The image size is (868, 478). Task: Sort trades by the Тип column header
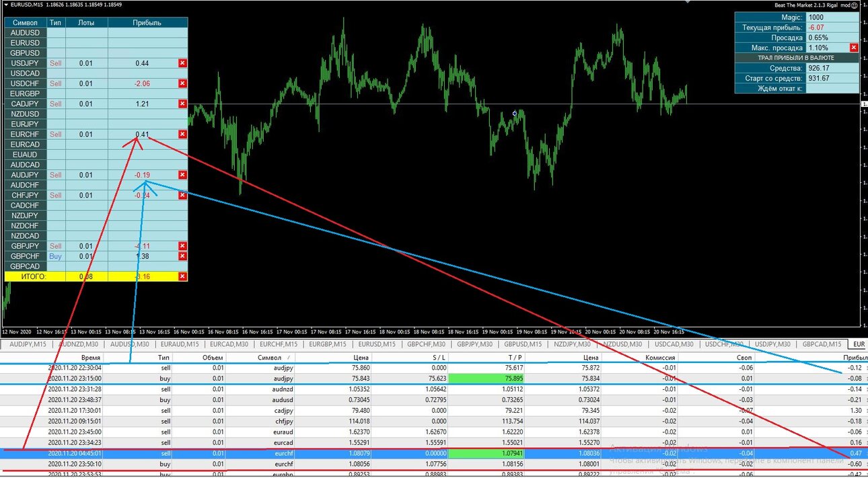[164, 358]
